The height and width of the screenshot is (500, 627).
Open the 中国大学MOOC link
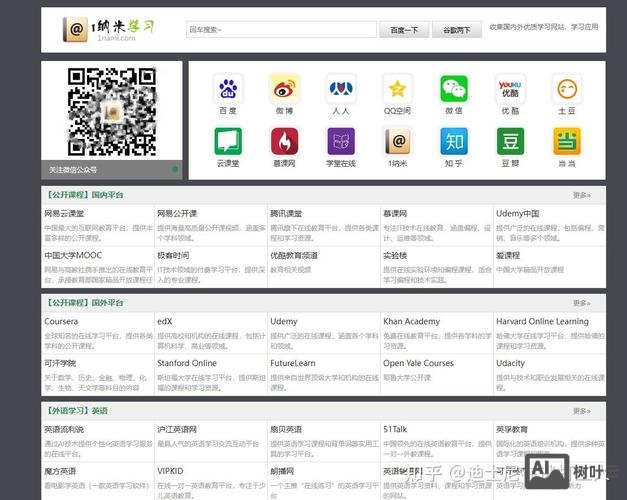tap(73, 255)
